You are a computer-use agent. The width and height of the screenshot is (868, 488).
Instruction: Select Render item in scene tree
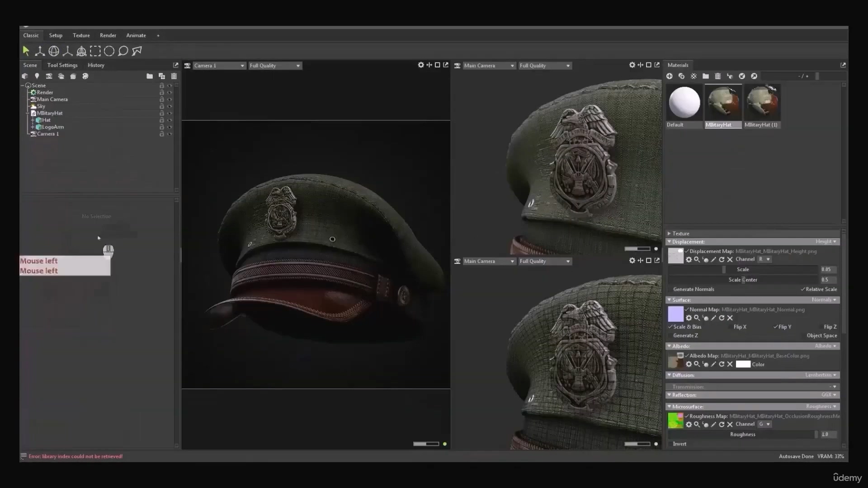[45, 92]
